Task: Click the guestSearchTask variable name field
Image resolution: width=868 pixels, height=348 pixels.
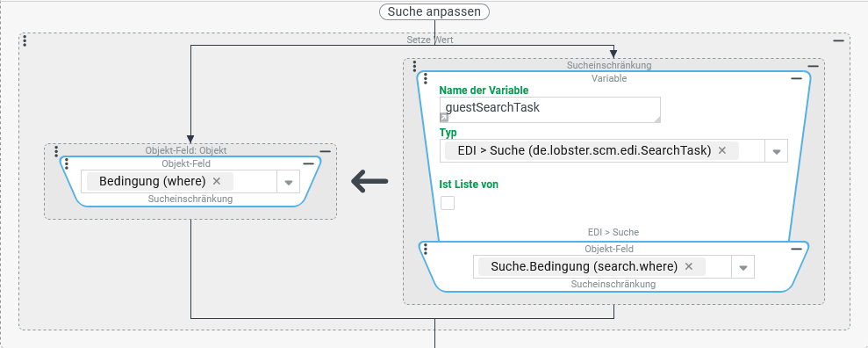Action: pyautogui.click(x=550, y=110)
